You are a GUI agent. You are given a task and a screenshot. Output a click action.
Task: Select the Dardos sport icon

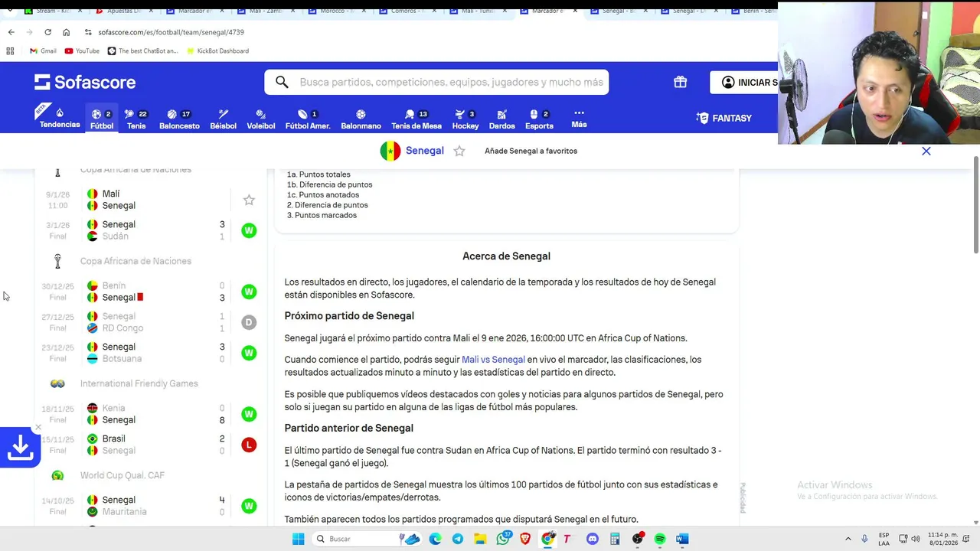(x=501, y=119)
